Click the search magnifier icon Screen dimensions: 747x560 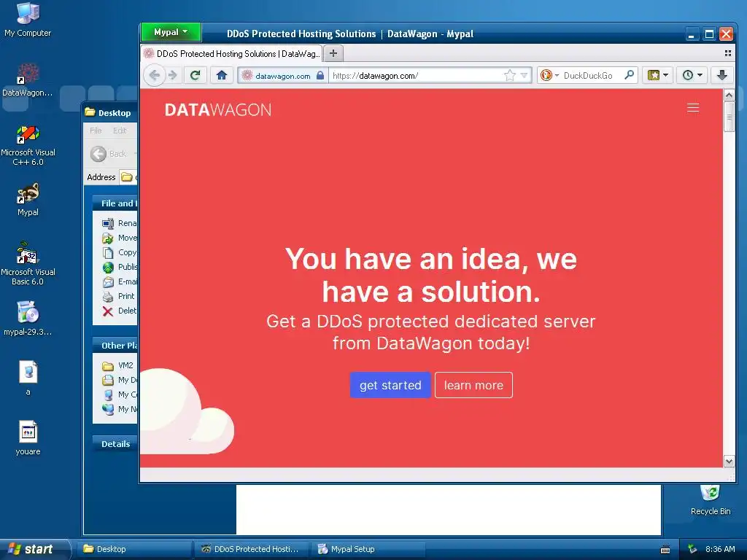[630, 75]
